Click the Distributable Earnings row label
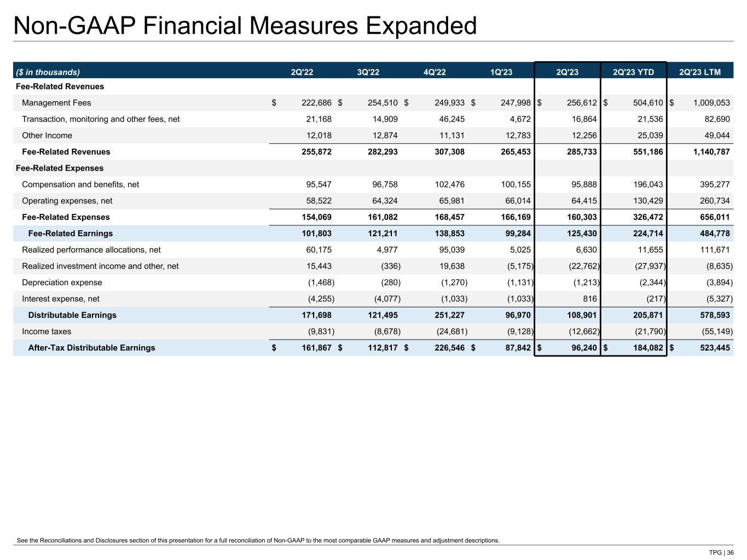Viewport: 747px width, 560px height. 72,315
